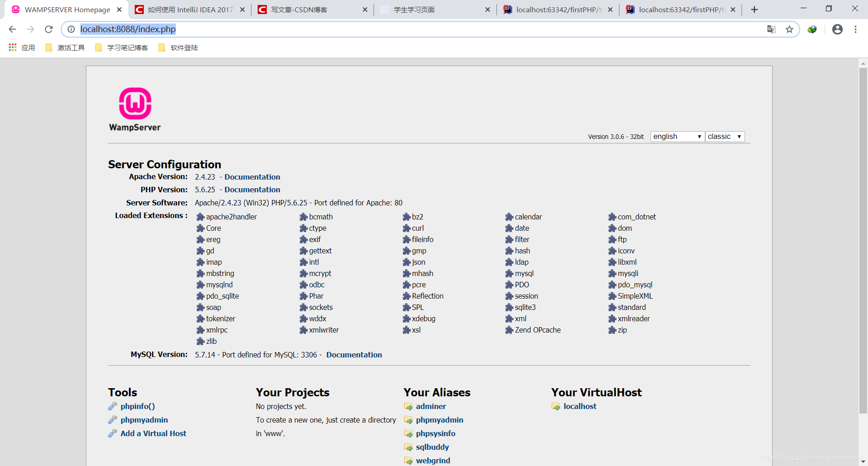Close the 学生学习页面 tab
The width and height of the screenshot is (868, 466).
tap(487, 10)
